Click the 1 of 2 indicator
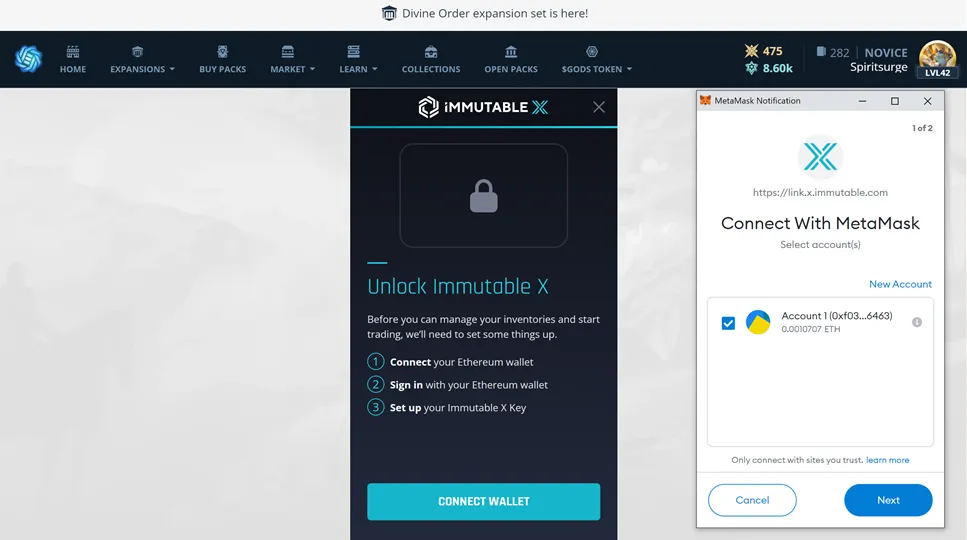This screenshot has width=967, height=540. click(x=923, y=128)
